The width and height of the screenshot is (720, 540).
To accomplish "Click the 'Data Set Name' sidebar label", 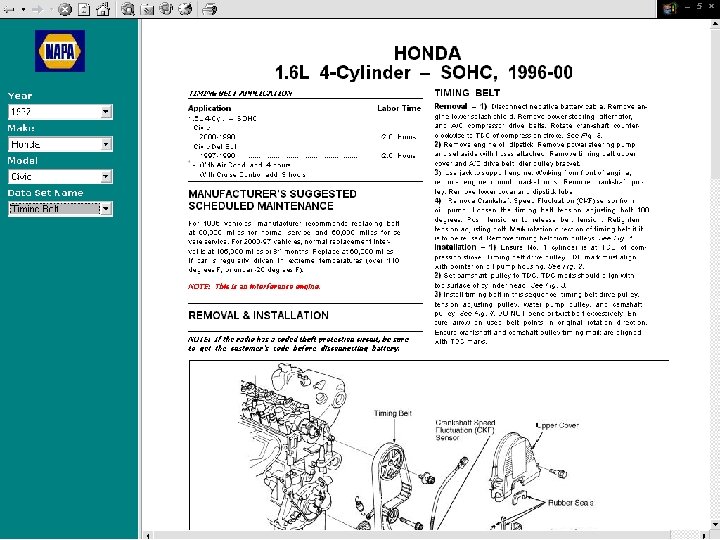I will (45, 193).
